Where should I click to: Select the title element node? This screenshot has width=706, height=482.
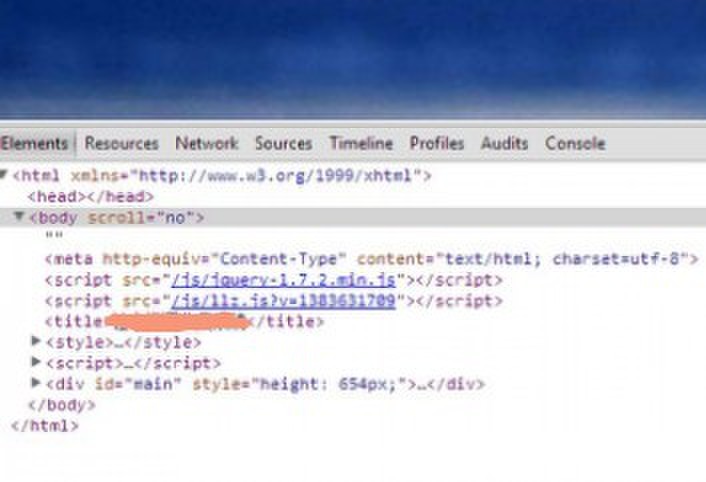click(x=184, y=322)
